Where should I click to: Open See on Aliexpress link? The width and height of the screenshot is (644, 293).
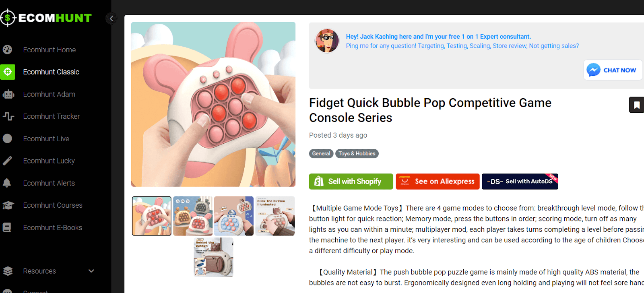point(438,182)
